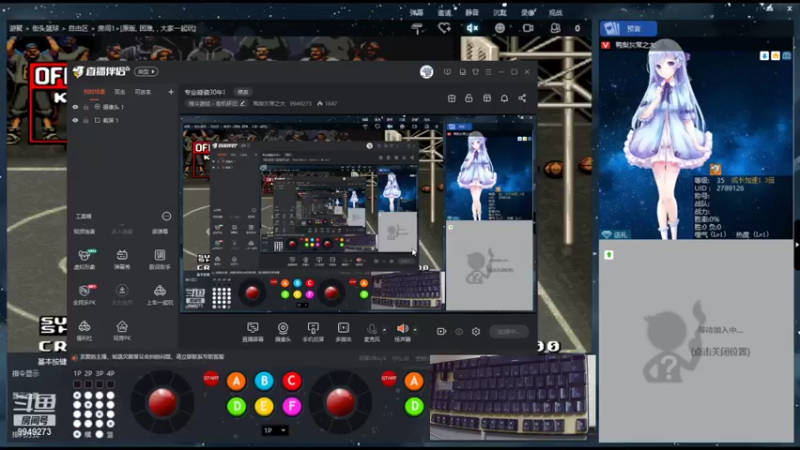Click the smiley emoji icon in game toolbar
Screen dimensions: 800x450
[x=500, y=28]
